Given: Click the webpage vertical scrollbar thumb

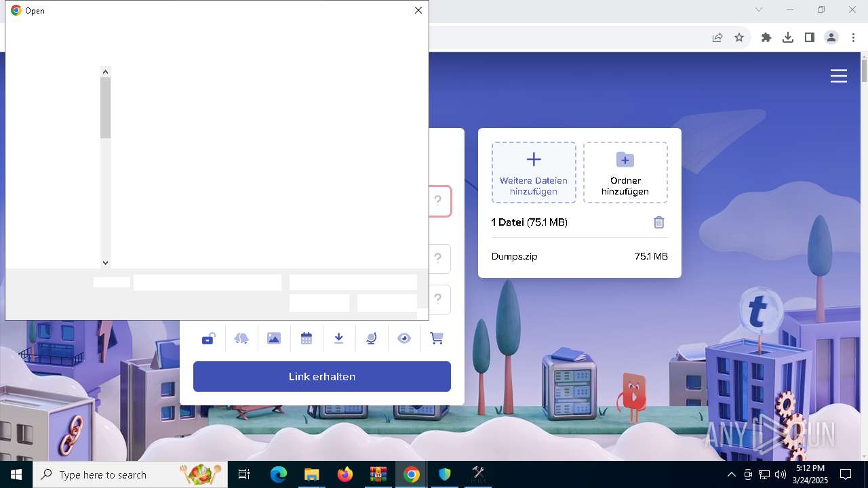Looking at the screenshot, I should (864, 70).
